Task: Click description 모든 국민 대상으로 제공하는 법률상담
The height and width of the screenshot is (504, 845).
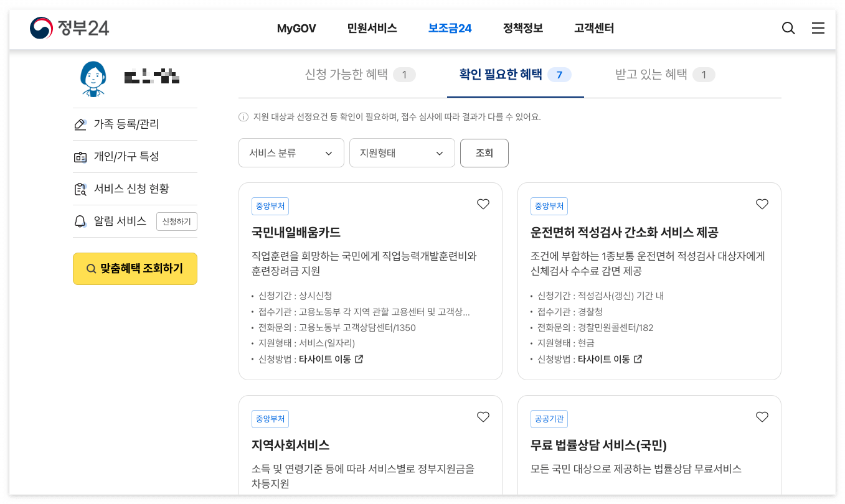Action: pyautogui.click(x=636, y=469)
